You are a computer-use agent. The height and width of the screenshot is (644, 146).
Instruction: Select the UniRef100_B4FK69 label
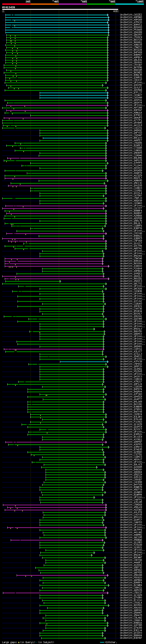point(131,53)
